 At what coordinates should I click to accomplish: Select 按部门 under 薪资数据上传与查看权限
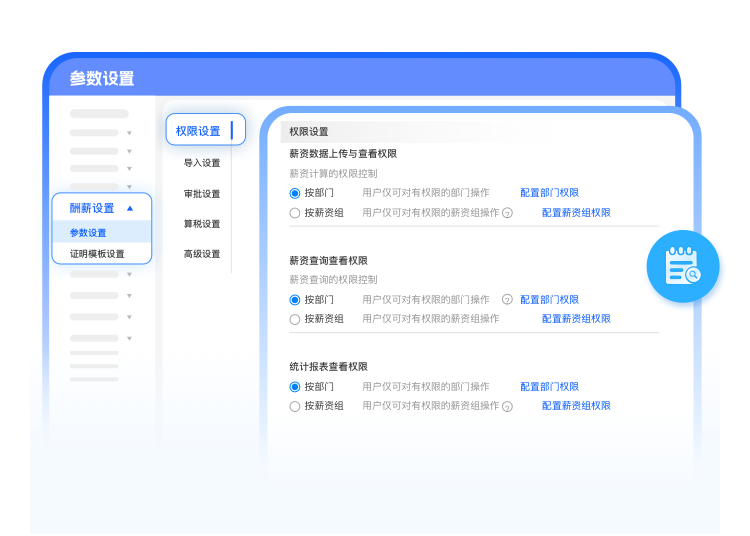pyautogui.click(x=295, y=193)
